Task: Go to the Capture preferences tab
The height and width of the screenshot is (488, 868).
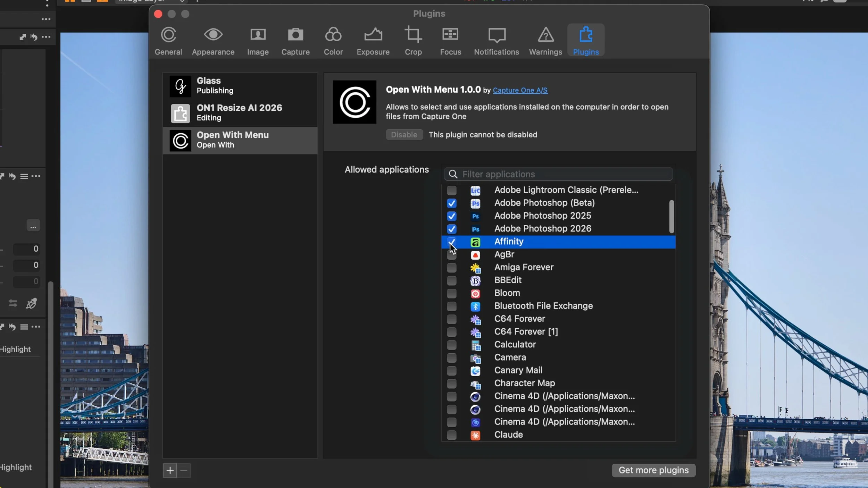Action: click(295, 41)
